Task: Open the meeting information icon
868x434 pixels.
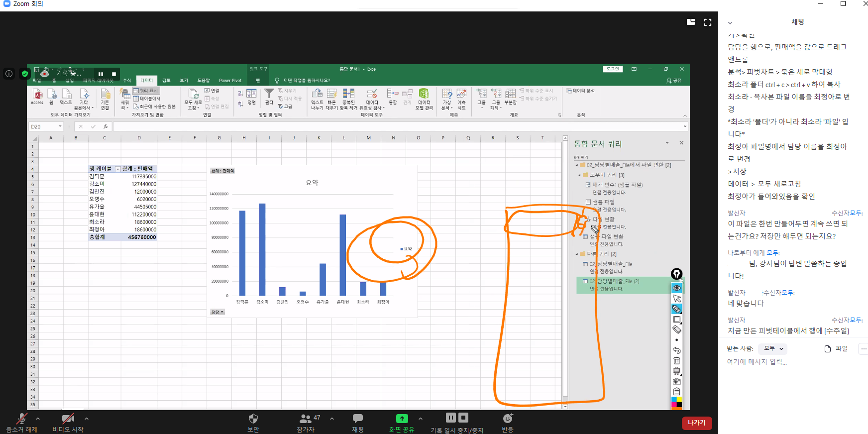Action: [x=9, y=74]
